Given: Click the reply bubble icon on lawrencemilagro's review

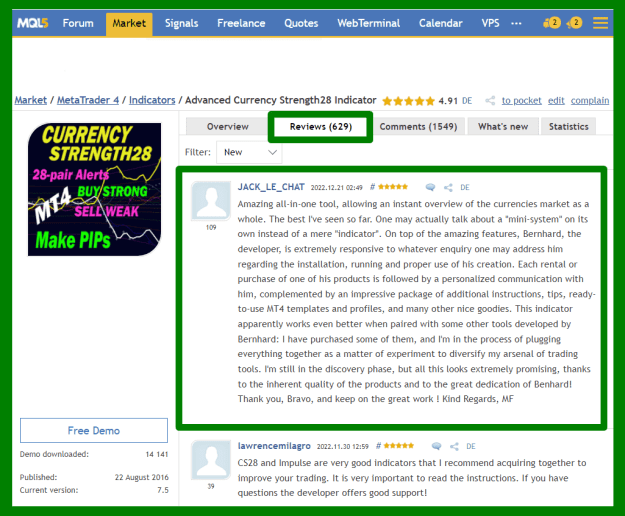Looking at the screenshot, I should click(x=436, y=446).
